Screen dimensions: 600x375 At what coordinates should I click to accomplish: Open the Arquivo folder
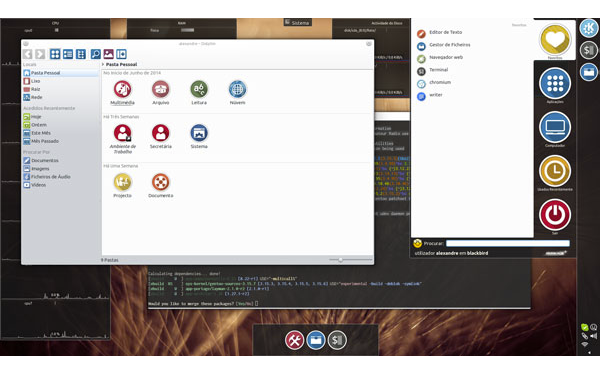point(161,93)
